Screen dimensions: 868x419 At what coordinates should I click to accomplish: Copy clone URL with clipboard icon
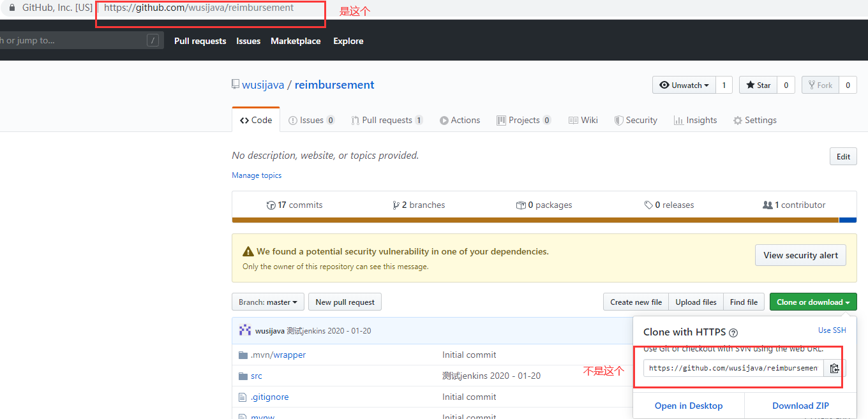tap(834, 368)
